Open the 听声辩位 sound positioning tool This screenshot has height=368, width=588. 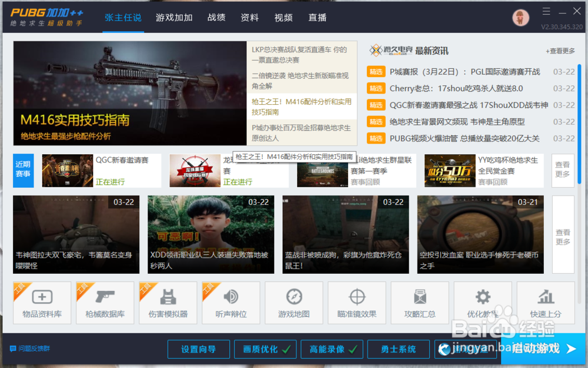coord(230,303)
